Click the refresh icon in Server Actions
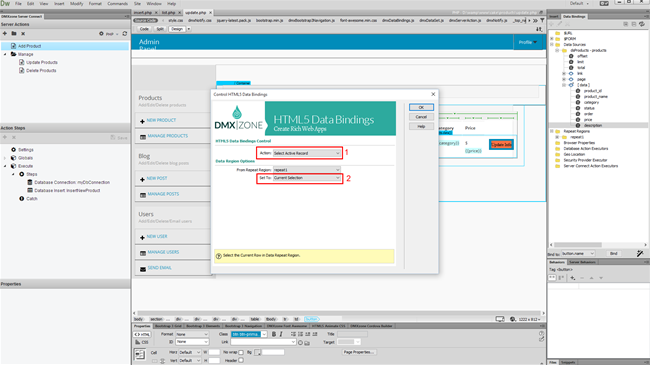 point(125,34)
